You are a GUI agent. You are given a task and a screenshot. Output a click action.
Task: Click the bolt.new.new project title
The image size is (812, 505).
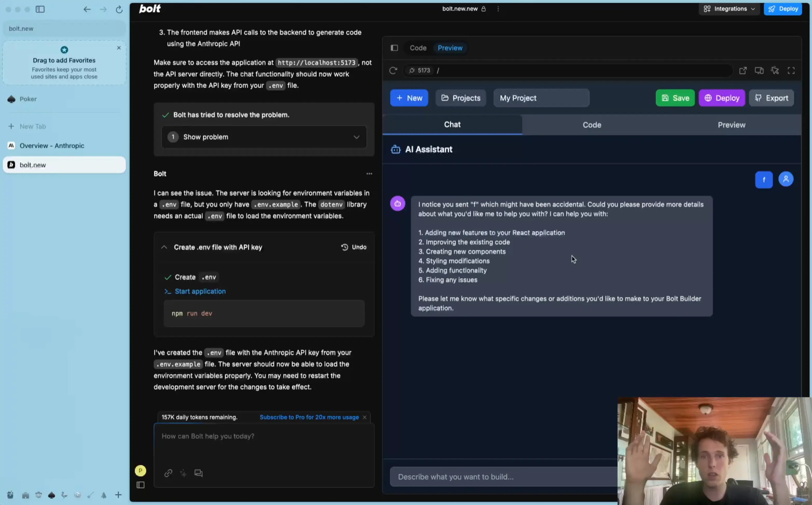click(x=460, y=9)
